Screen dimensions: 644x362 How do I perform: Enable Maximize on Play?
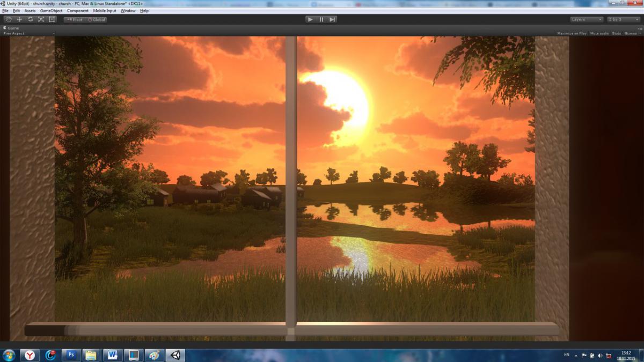(572, 33)
